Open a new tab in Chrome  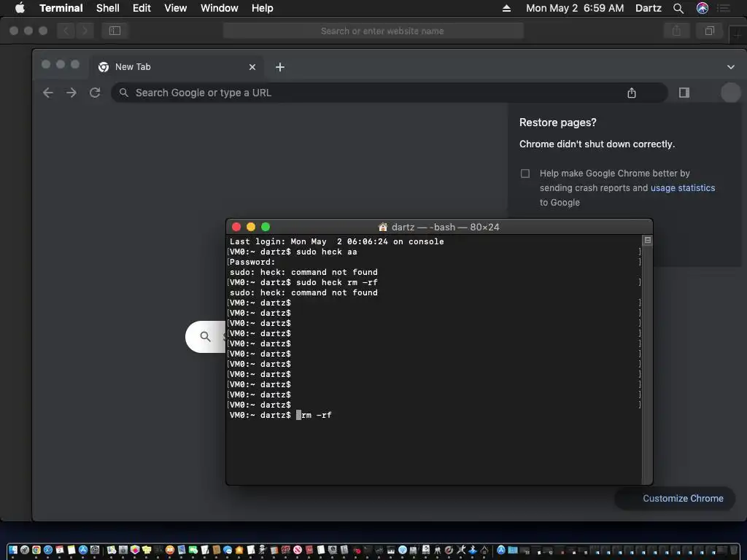click(x=279, y=67)
